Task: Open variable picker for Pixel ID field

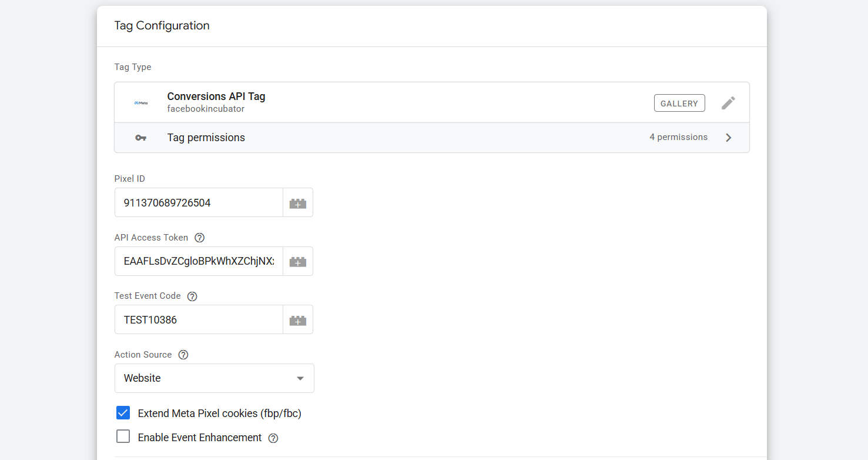Action: coord(298,203)
